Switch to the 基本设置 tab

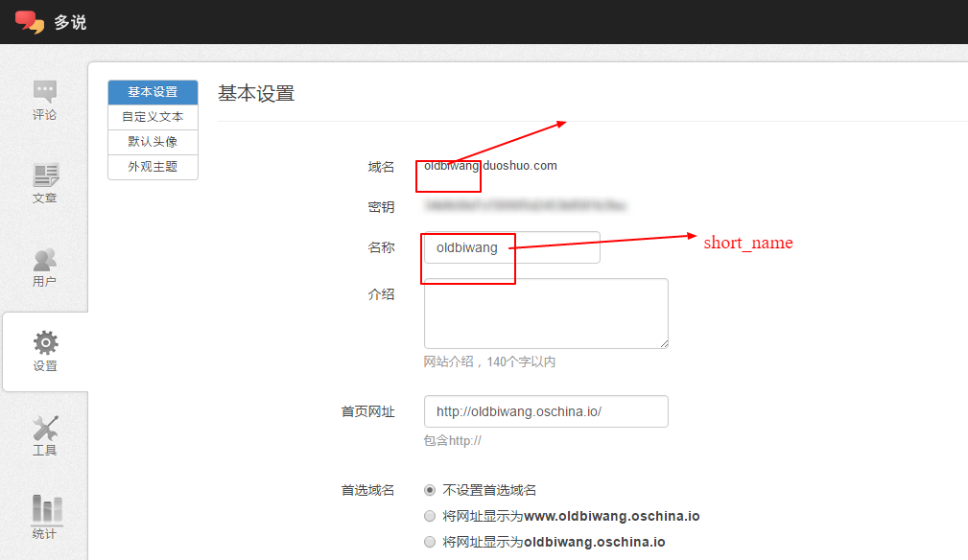[153, 92]
